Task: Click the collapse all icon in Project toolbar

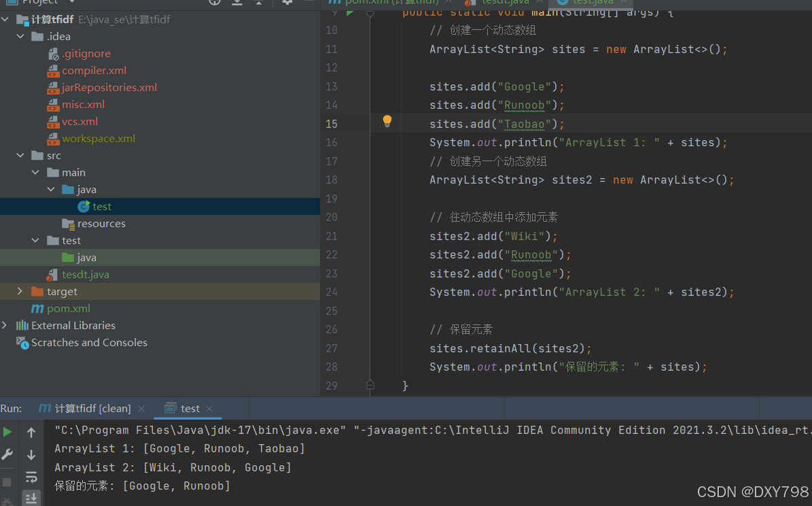Action: (x=260, y=3)
